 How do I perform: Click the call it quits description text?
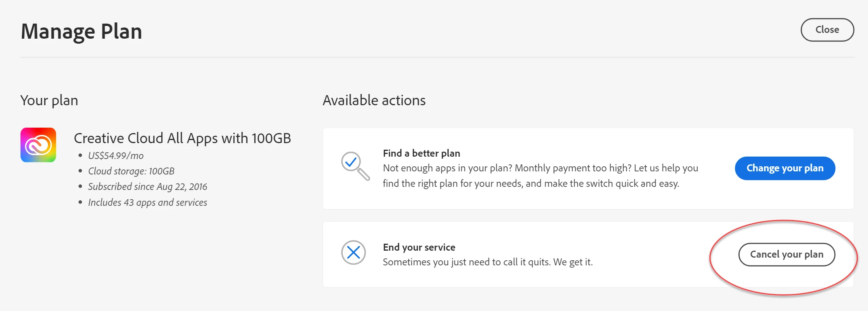coord(487,262)
